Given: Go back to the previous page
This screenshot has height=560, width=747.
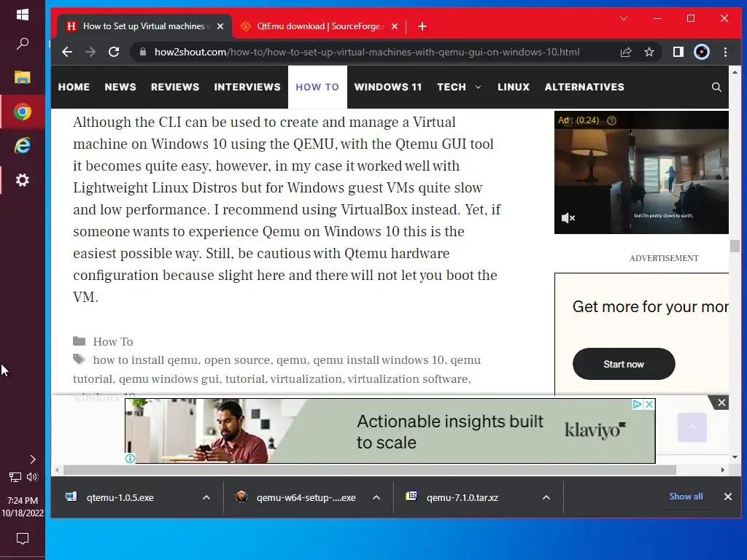Looking at the screenshot, I should pos(67,52).
